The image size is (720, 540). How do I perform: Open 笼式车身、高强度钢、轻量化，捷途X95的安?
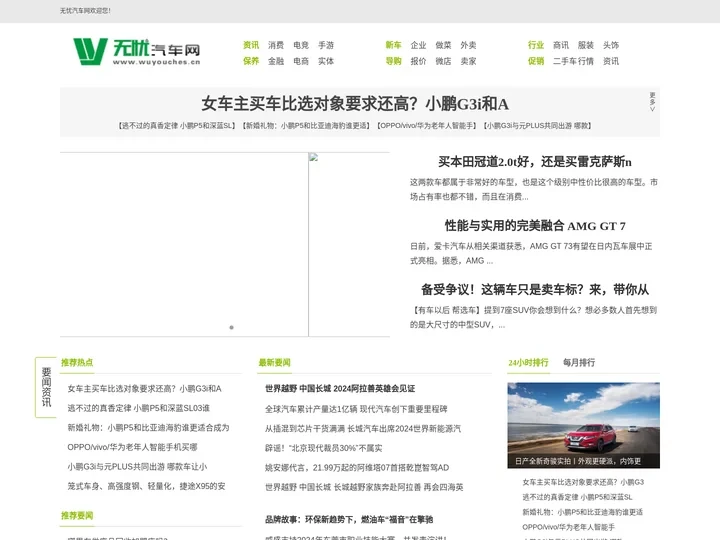coord(146,486)
